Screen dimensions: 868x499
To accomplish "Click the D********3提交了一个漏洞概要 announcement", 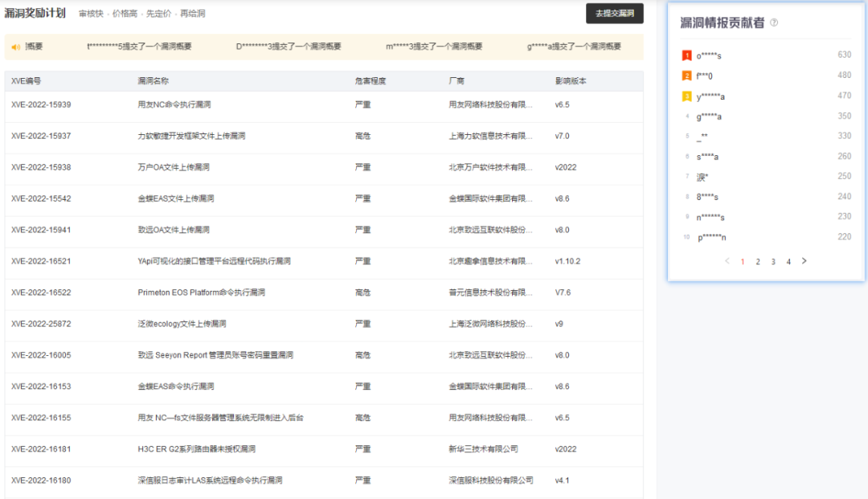I will point(289,47).
